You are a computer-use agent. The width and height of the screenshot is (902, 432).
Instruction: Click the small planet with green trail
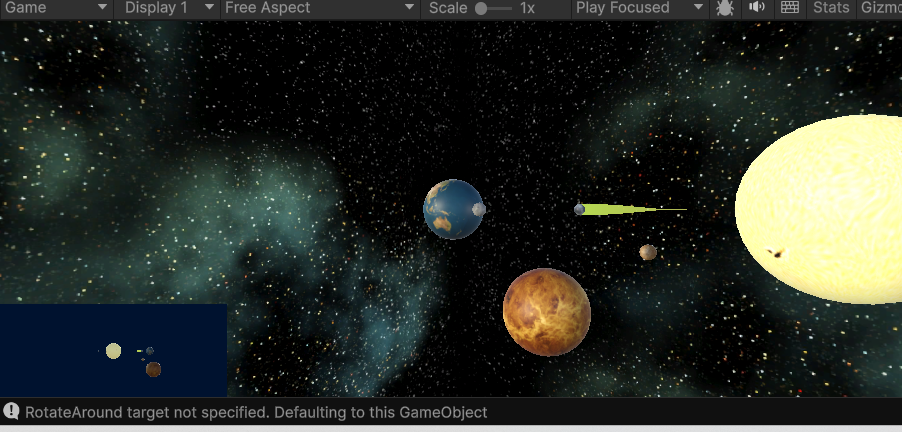click(579, 209)
